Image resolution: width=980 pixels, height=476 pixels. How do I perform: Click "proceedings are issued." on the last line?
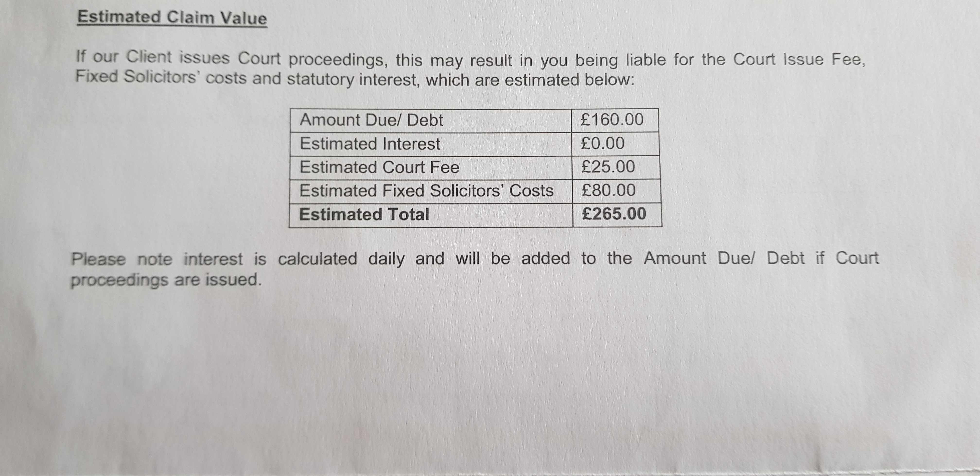pyautogui.click(x=166, y=280)
